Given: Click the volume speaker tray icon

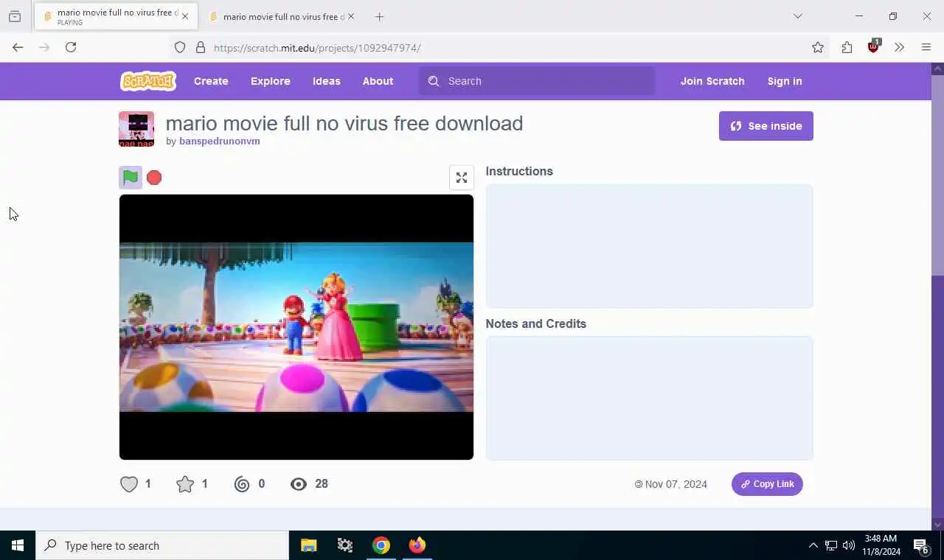Looking at the screenshot, I should click(849, 545).
